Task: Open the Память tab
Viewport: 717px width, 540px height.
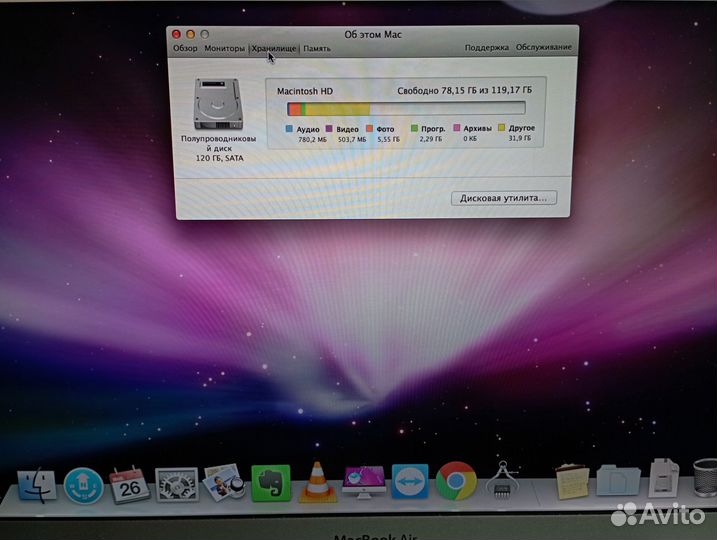Action: pyautogui.click(x=317, y=48)
